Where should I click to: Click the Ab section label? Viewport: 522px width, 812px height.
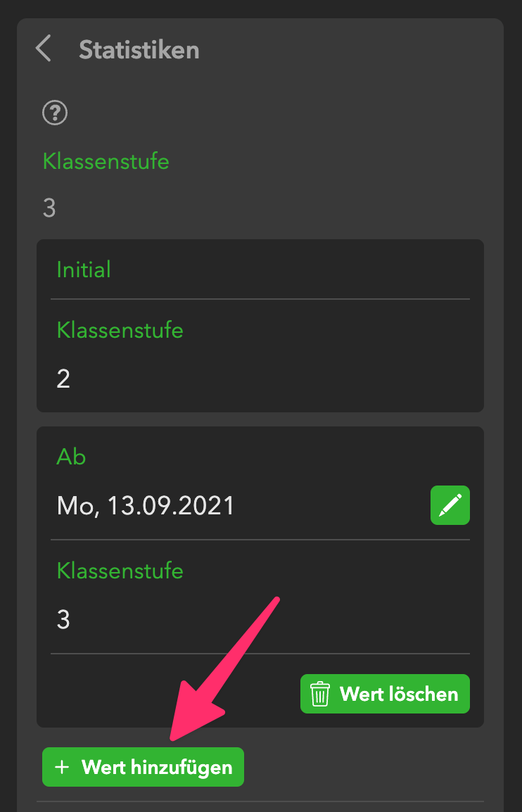71,457
